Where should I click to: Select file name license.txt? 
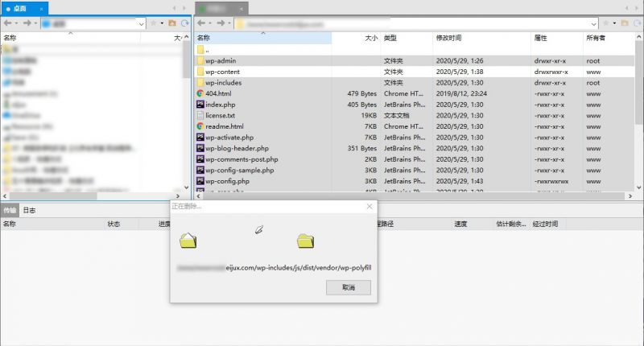tap(220, 115)
